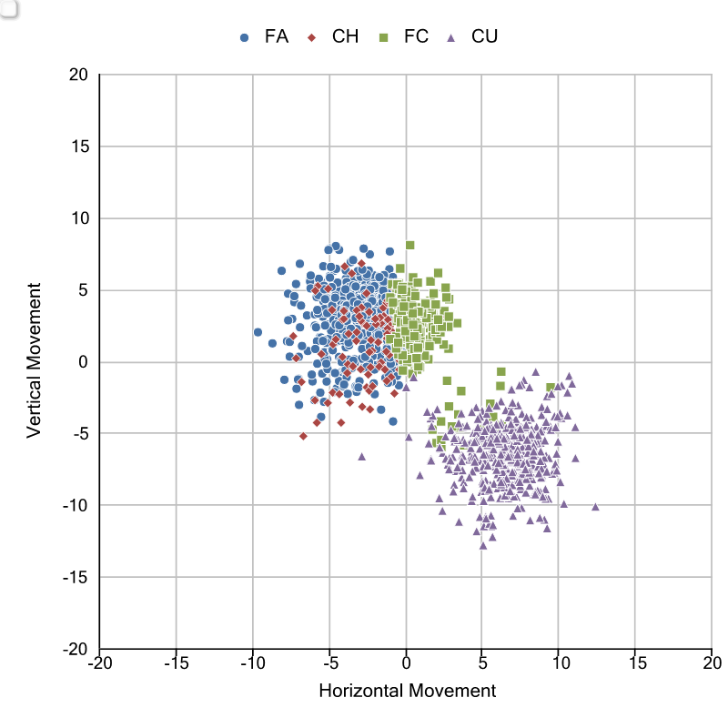Click the isolated purple triangle below the blue cluster
Image resolution: width=728 pixels, height=728 pixels.
361,457
